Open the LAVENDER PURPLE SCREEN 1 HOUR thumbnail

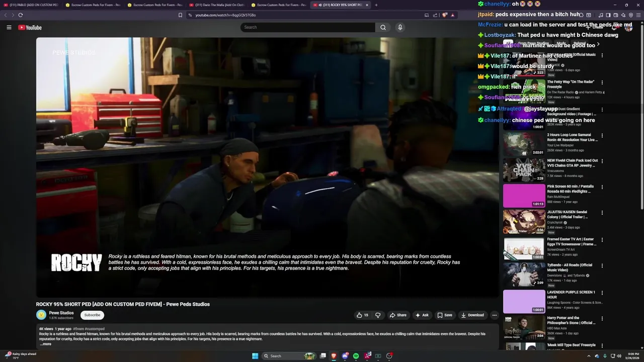click(524, 301)
